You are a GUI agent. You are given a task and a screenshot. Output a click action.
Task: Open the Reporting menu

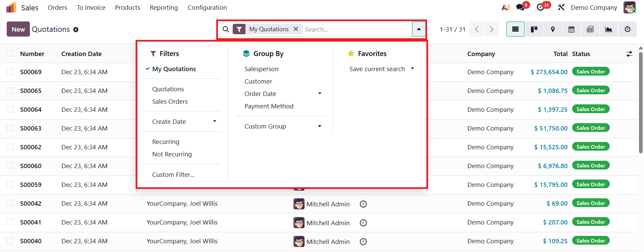[164, 7]
